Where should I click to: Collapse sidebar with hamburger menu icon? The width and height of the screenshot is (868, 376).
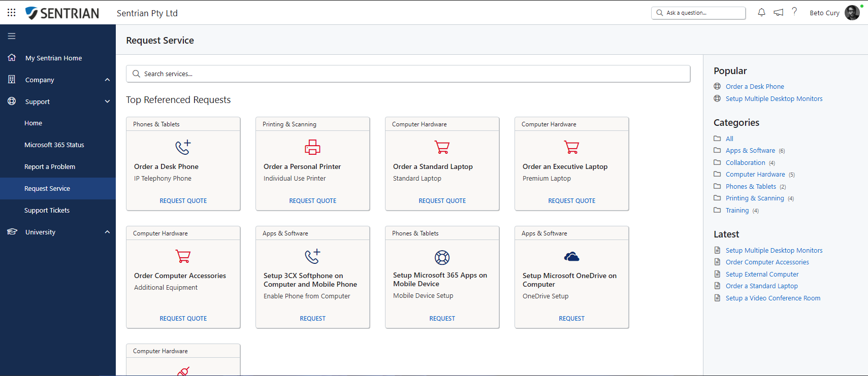12,36
